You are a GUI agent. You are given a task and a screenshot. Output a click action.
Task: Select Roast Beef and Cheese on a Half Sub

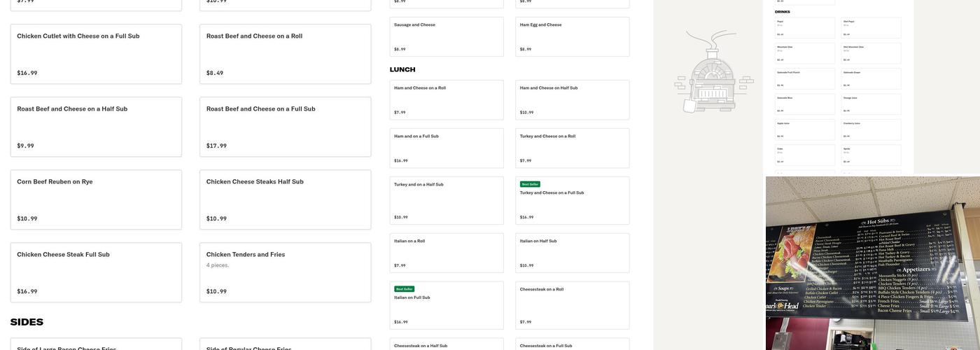(x=96, y=127)
